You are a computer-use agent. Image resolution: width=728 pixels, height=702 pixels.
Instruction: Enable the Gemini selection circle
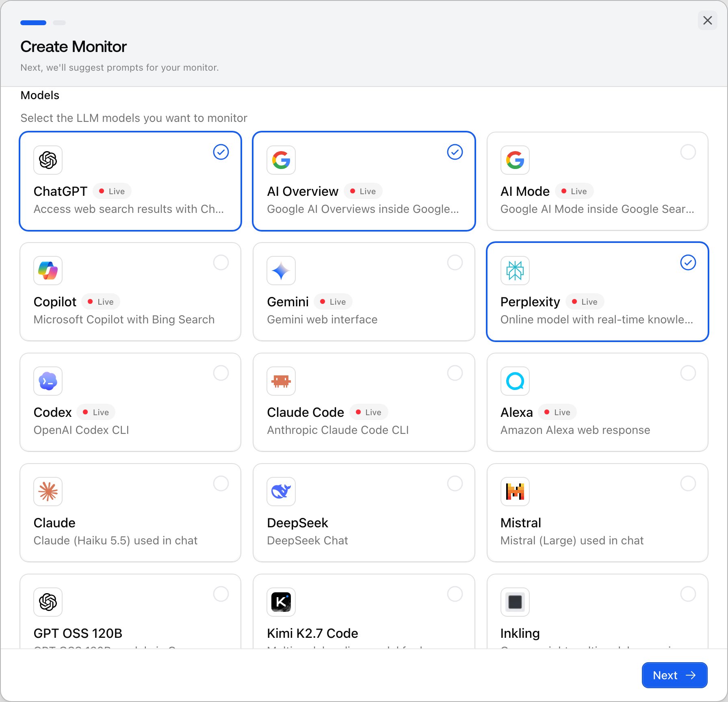[x=455, y=262]
